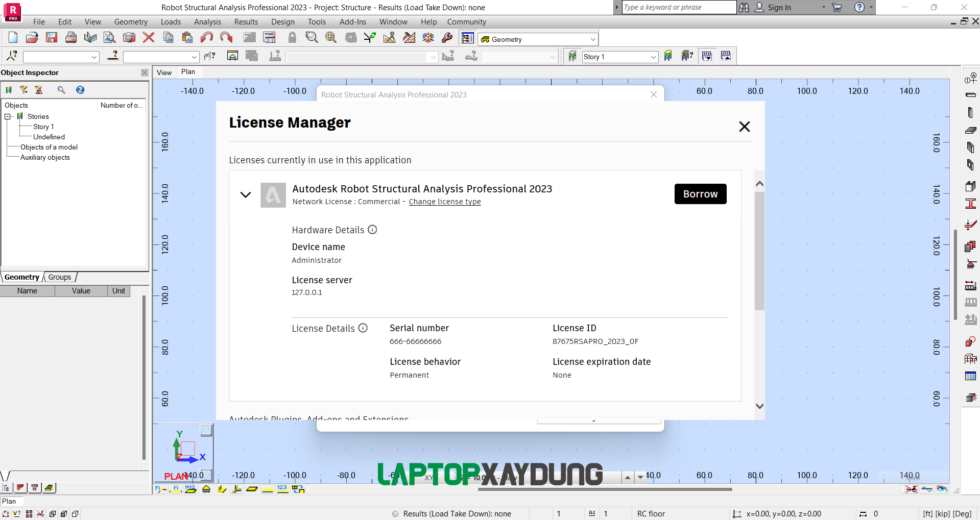Image resolution: width=980 pixels, height=520 pixels.
Task: Click the search magnifier in Object Inspector
Action: (x=62, y=90)
